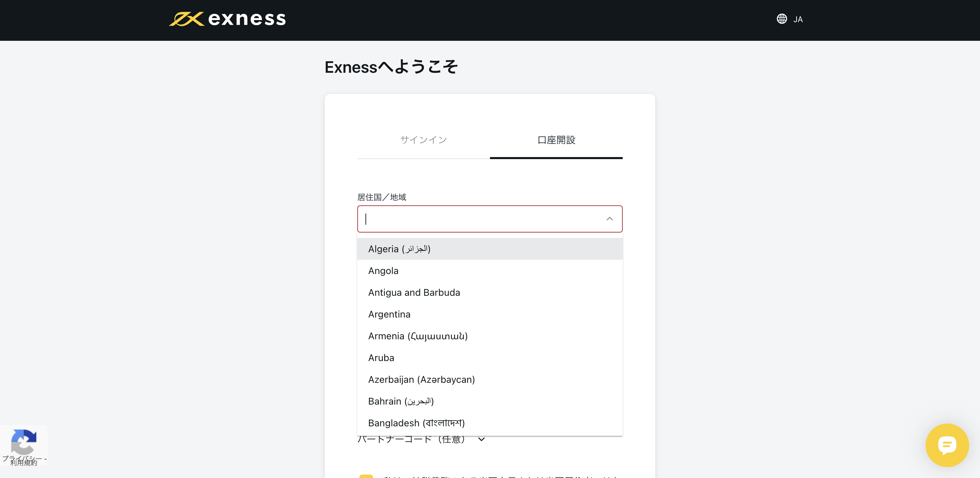The height and width of the screenshot is (478, 980).
Task: Choose Antigua and Barbuda option
Action: coord(490,293)
